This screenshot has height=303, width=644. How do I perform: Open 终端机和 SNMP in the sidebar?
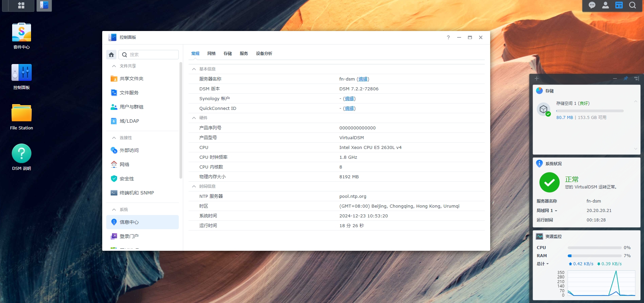click(143, 193)
